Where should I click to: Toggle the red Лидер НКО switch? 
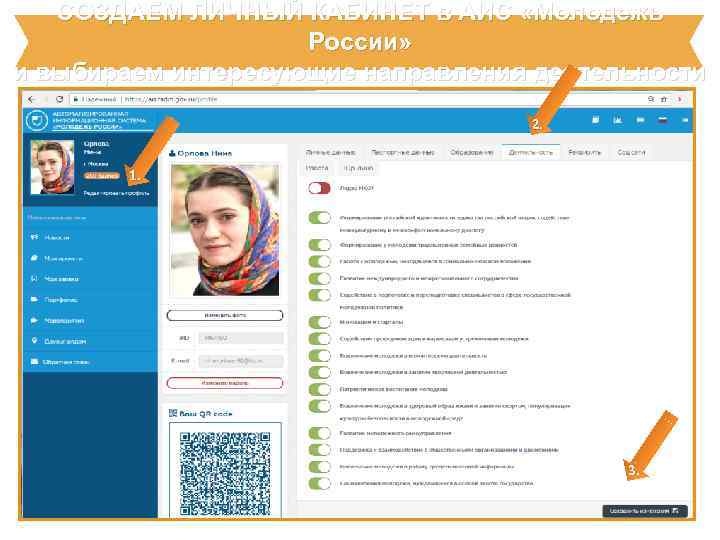pyautogui.click(x=319, y=188)
